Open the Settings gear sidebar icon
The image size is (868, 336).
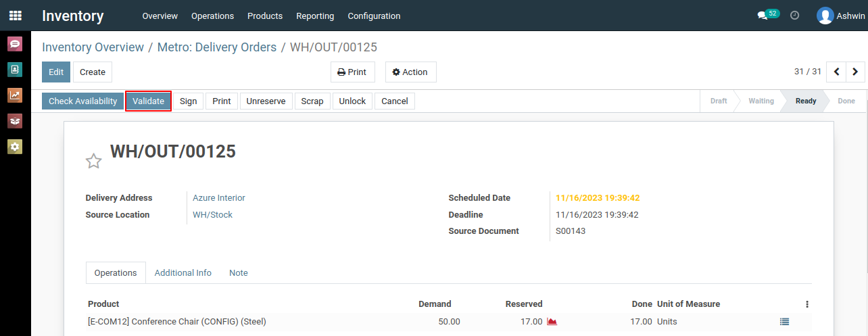(x=15, y=147)
